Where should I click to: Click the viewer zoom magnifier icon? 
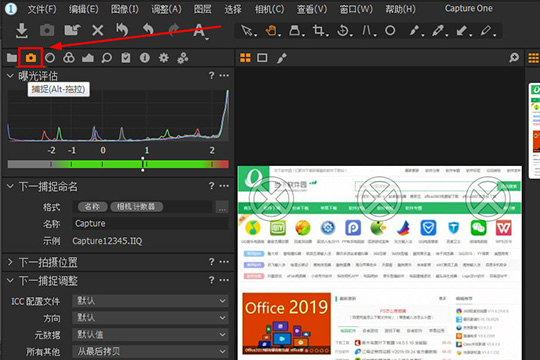[x=514, y=58]
